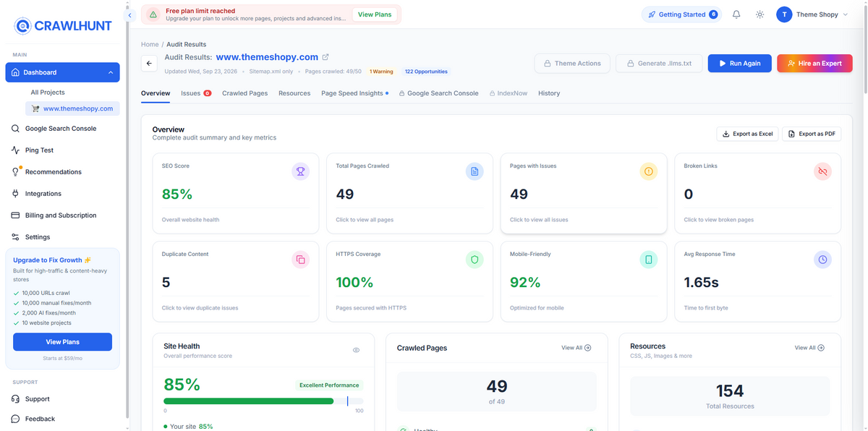868x431 pixels.
Task: Click the 154 Total Resources count
Action: (730, 391)
